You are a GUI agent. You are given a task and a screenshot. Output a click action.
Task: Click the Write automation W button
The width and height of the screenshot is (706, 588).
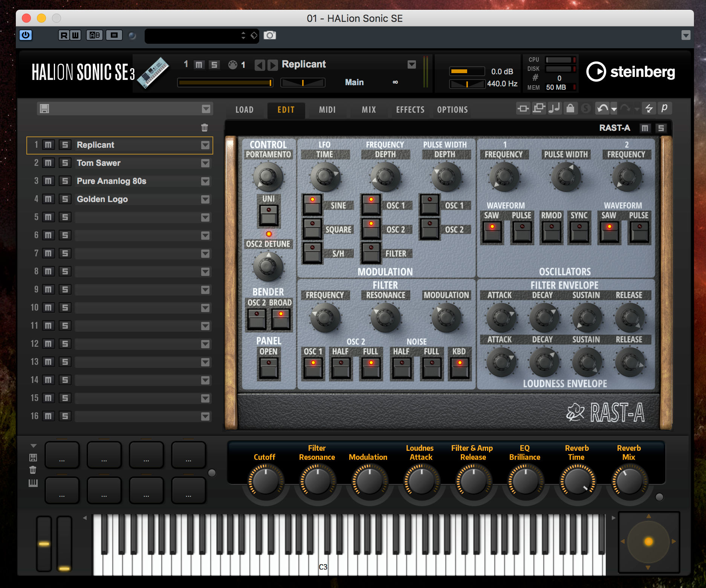pos(75,35)
